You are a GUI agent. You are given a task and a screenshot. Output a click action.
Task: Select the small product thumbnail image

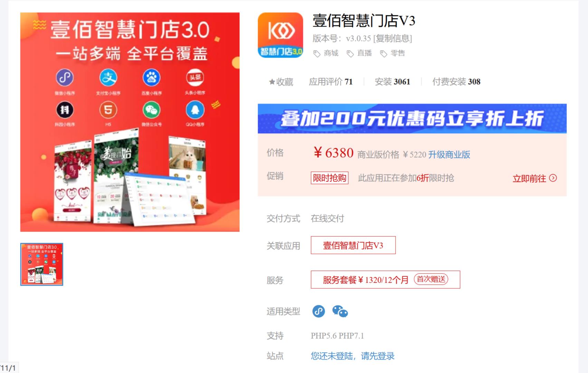coord(42,264)
